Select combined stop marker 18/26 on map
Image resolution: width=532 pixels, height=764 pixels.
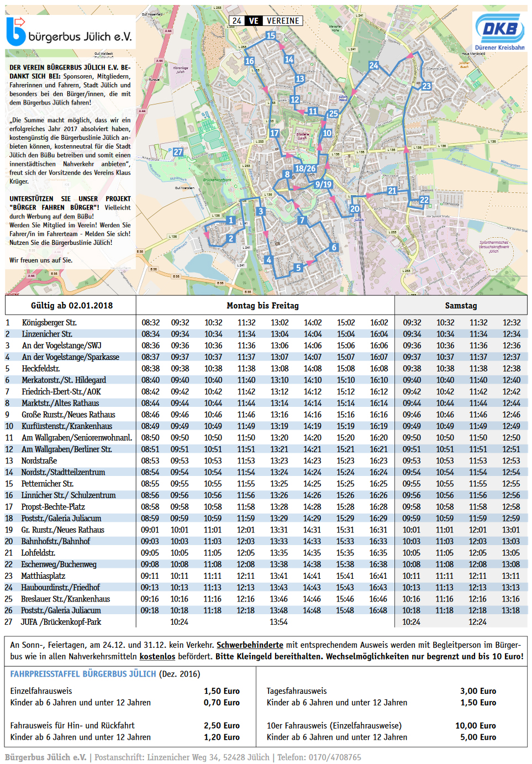[305, 169]
